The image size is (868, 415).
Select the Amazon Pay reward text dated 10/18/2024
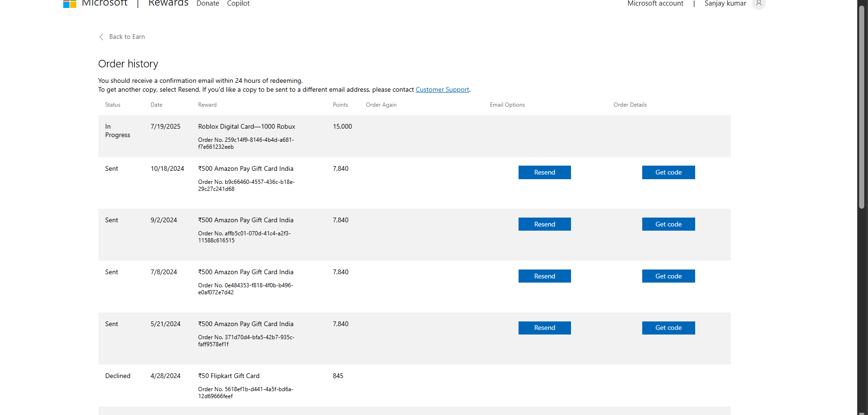(x=246, y=168)
